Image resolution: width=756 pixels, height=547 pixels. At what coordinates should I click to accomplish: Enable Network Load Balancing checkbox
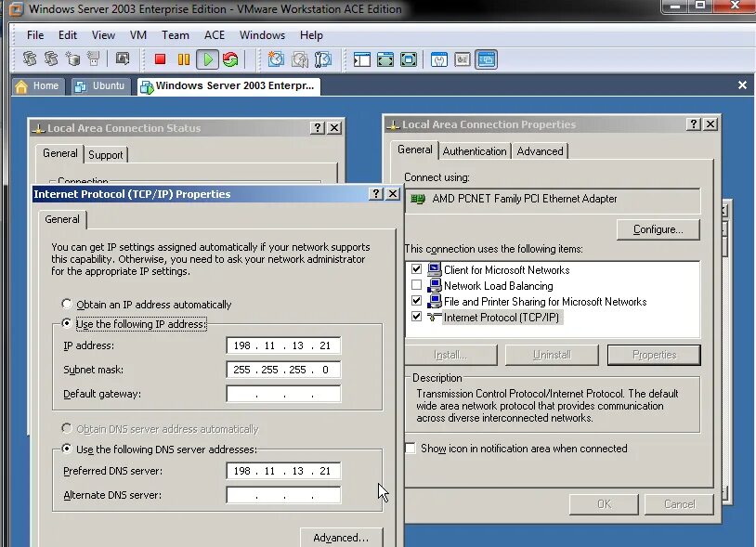click(417, 285)
